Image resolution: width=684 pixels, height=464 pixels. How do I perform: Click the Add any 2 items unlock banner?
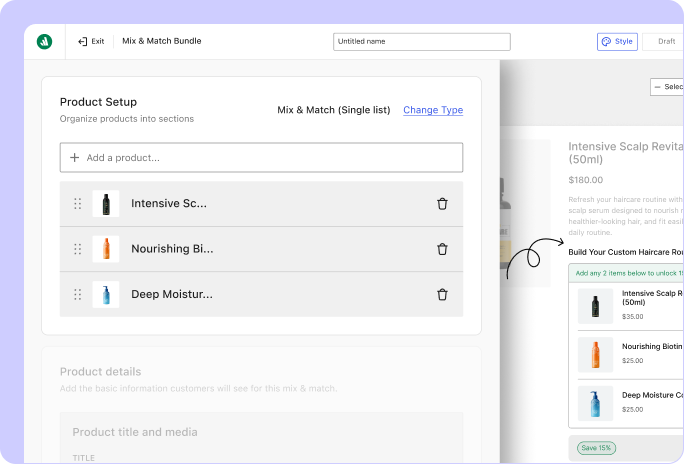pos(626,273)
